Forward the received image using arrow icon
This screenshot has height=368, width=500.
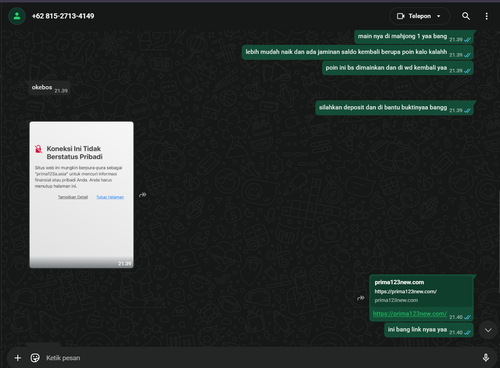(x=143, y=195)
